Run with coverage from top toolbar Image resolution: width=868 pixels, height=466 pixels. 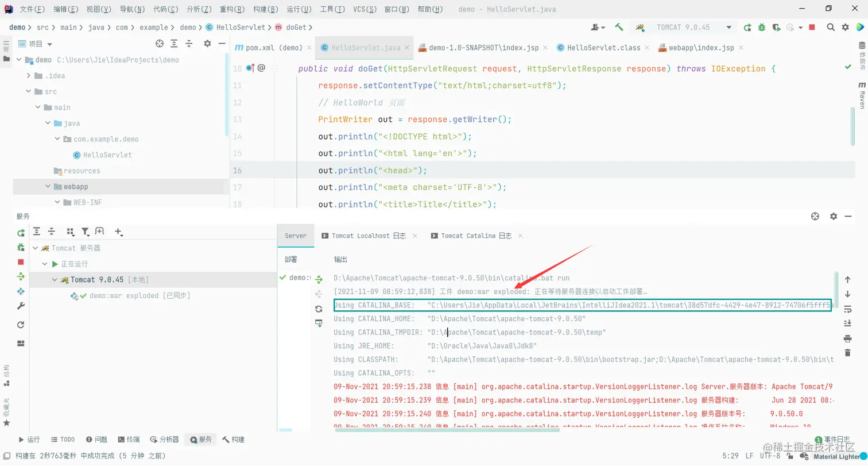pos(777,27)
